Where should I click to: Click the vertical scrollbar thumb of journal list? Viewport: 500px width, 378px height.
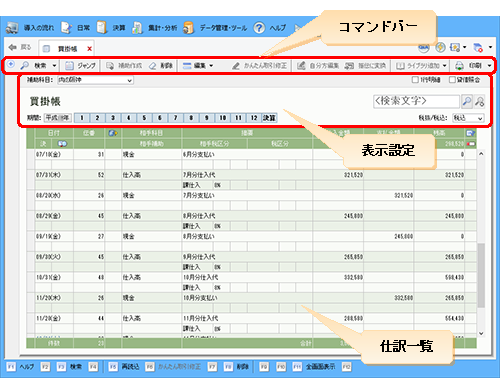pos(481,275)
